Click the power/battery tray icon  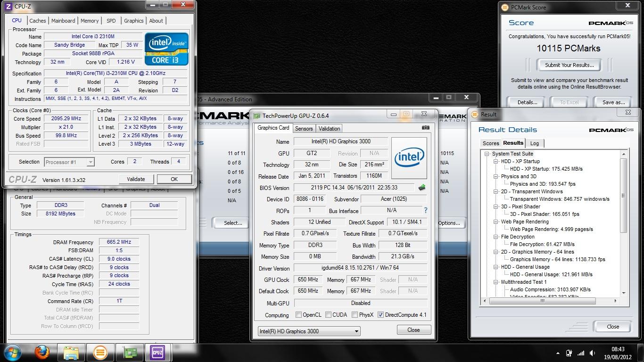[570, 353]
